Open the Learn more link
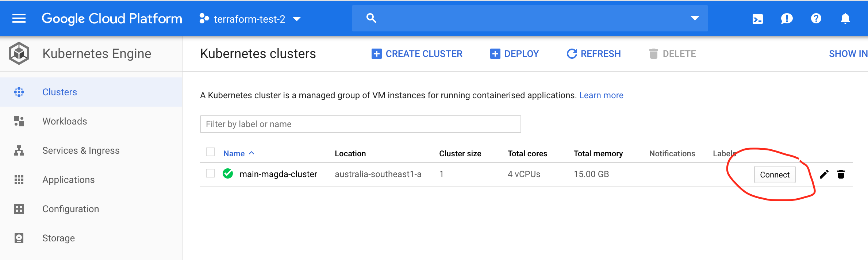Image resolution: width=868 pixels, height=260 pixels. click(601, 95)
